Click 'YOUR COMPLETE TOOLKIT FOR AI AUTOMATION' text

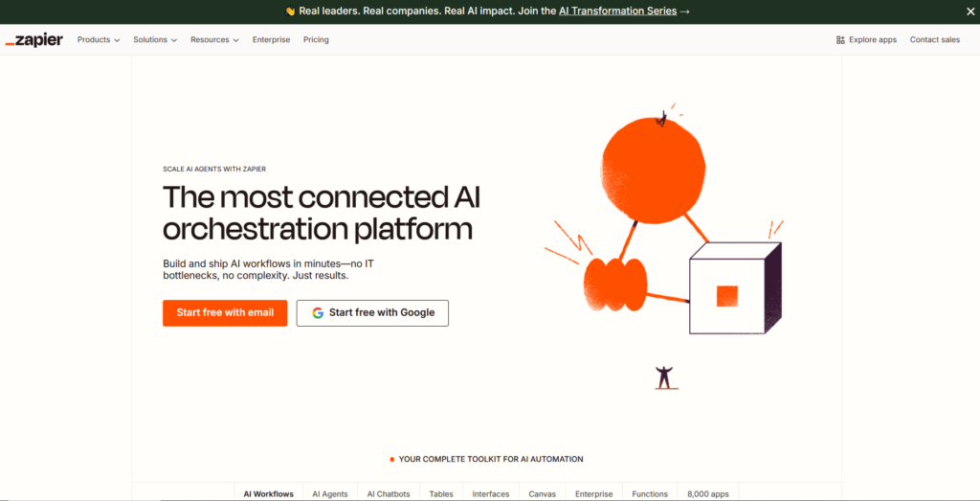(x=491, y=459)
